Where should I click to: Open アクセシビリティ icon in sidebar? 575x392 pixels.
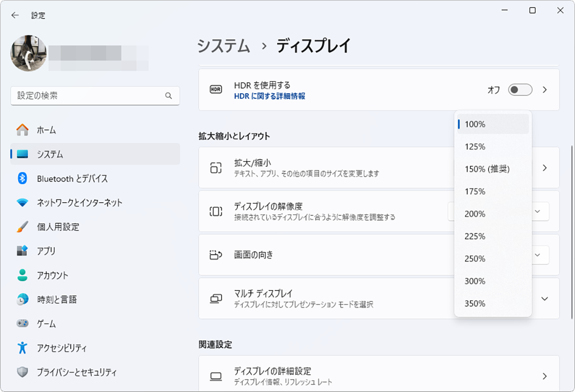(x=22, y=348)
